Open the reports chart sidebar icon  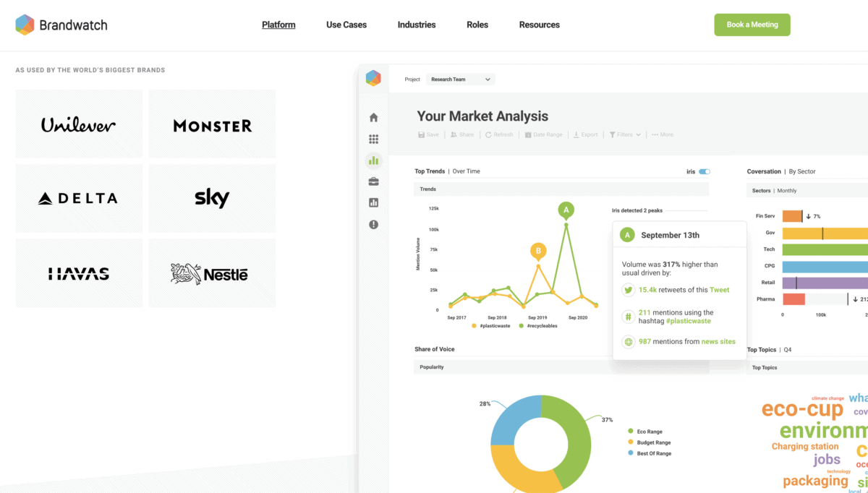374,203
